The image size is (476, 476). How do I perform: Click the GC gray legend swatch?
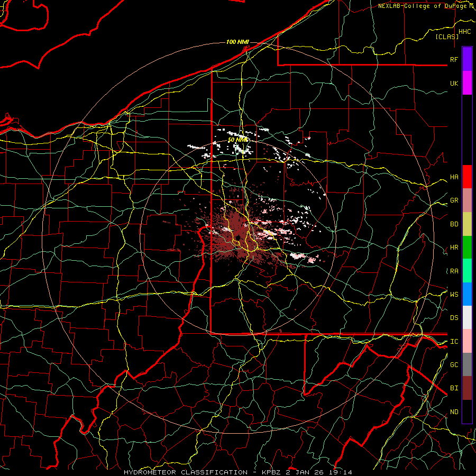coord(467,364)
